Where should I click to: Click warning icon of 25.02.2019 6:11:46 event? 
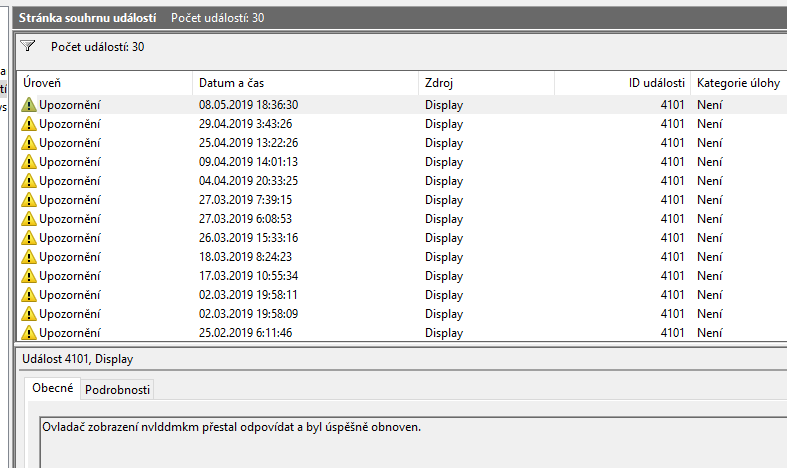point(29,333)
